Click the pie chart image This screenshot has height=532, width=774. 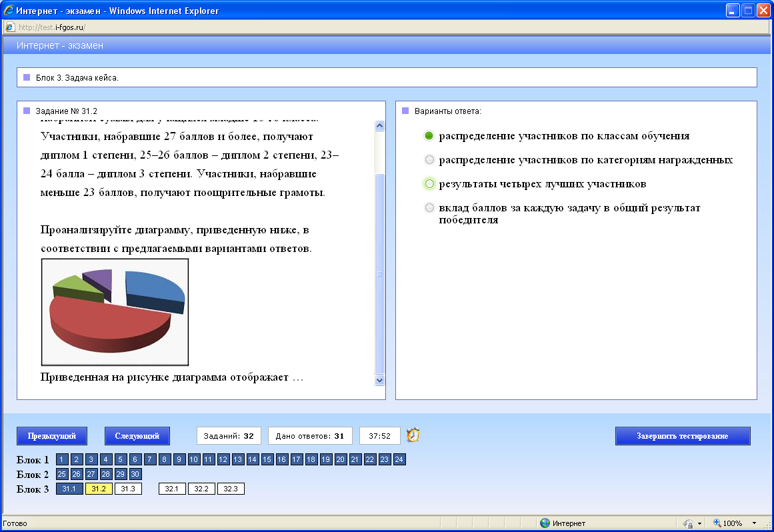pyautogui.click(x=115, y=312)
